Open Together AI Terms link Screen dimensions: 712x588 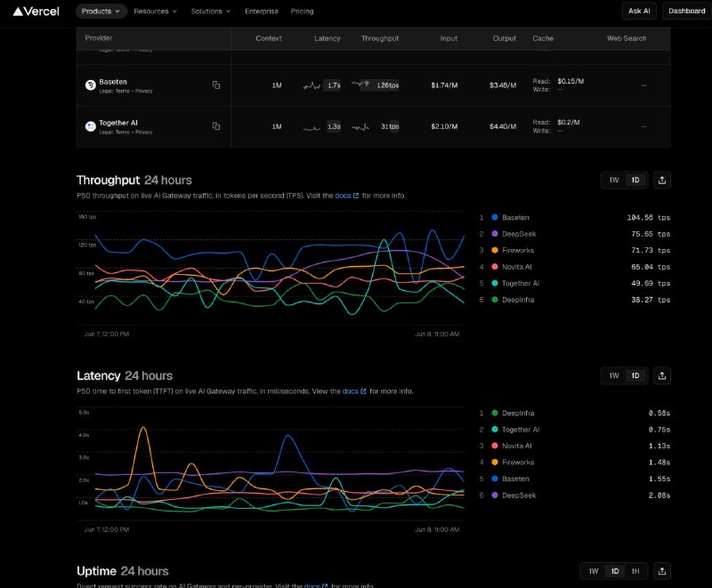point(123,132)
